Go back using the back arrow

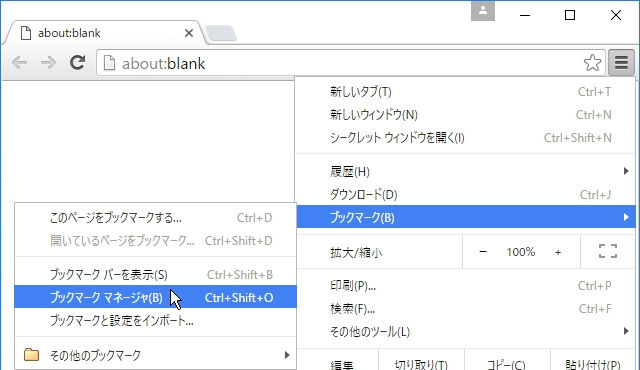pyautogui.click(x=20, y=63)
